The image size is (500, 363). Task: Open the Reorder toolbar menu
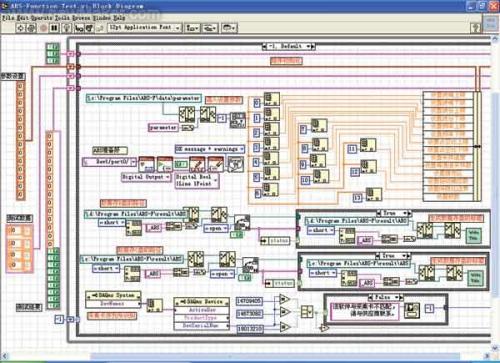tap(229, 28)
